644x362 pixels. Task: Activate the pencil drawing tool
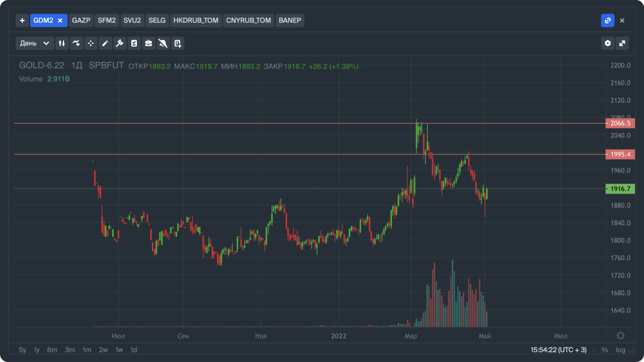(105, 43)
